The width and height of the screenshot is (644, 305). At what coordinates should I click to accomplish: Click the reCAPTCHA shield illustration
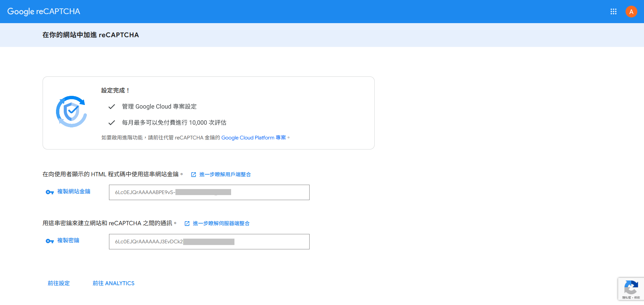(x=71, y=112)
